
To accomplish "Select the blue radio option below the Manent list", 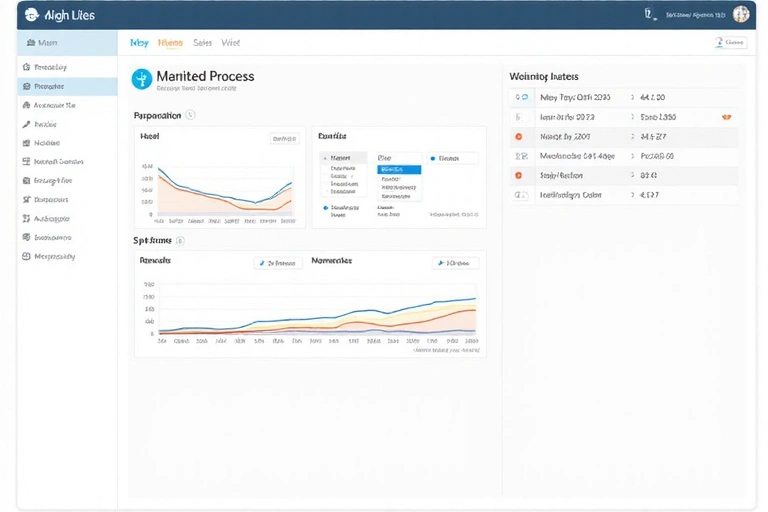I will pyautogui.click(x=325, y=208).
